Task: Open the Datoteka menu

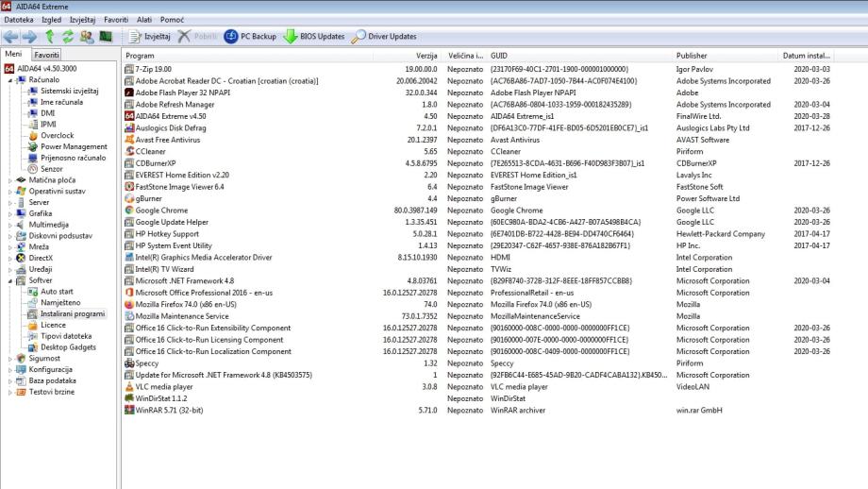Action: tap(19, 20)
